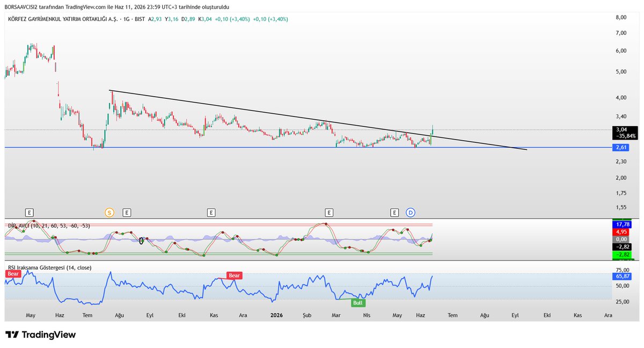This screenshot has height=348, width=644.
Task: Open the RSI Iraksama Göstergesi indicator legend
Action: (x=49, y=267)
